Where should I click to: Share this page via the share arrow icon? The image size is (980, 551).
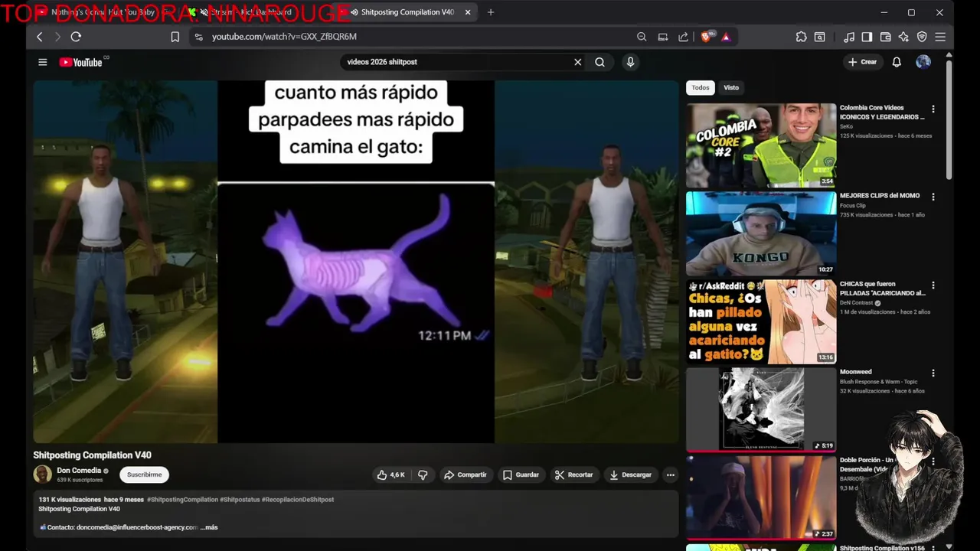(683, 37)
